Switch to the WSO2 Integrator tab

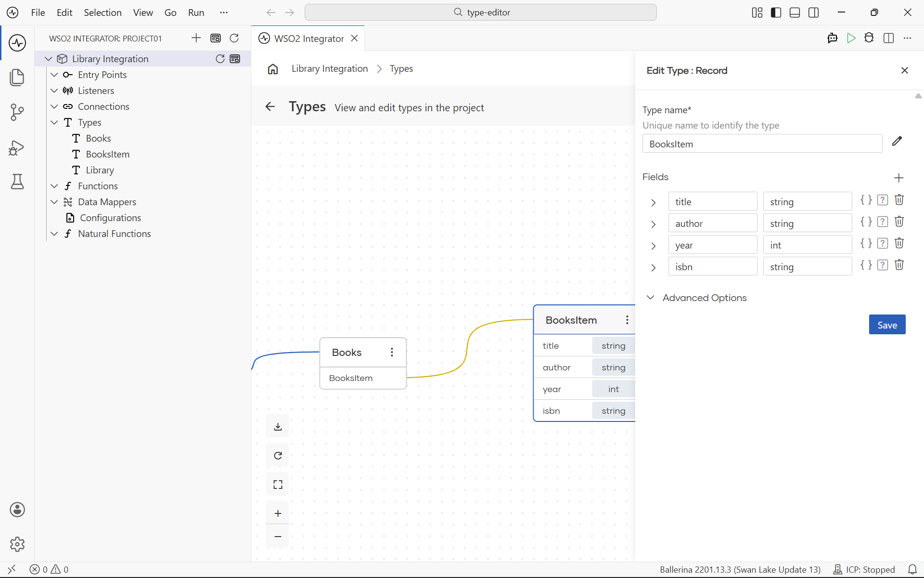308,39
